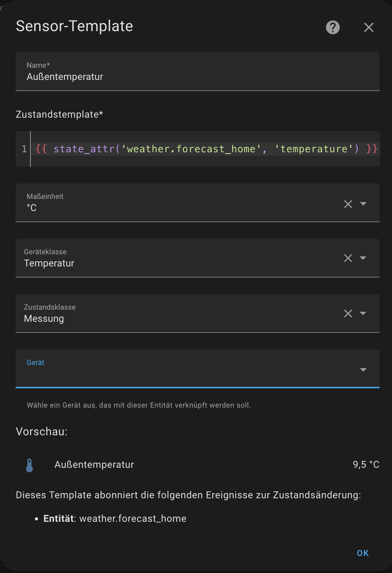
Task: Click the Maßeinheit field text °C
Action: (31, 208)
